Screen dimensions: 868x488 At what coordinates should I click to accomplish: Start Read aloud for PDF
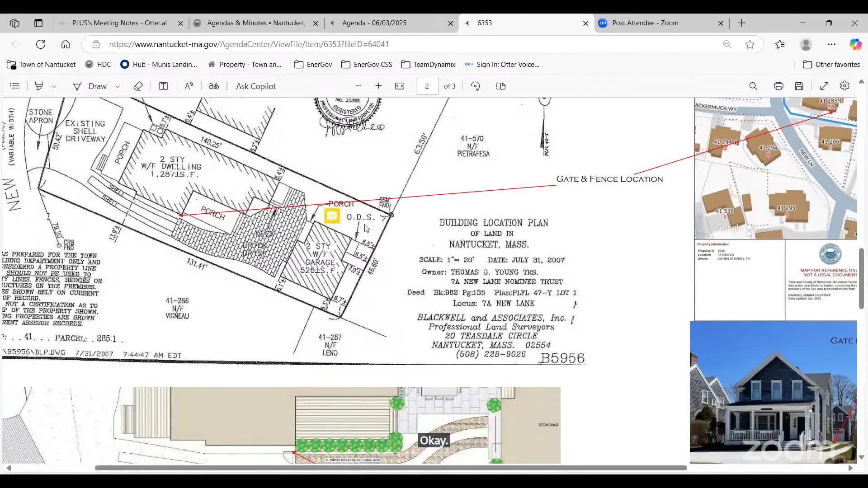(189, 86)
